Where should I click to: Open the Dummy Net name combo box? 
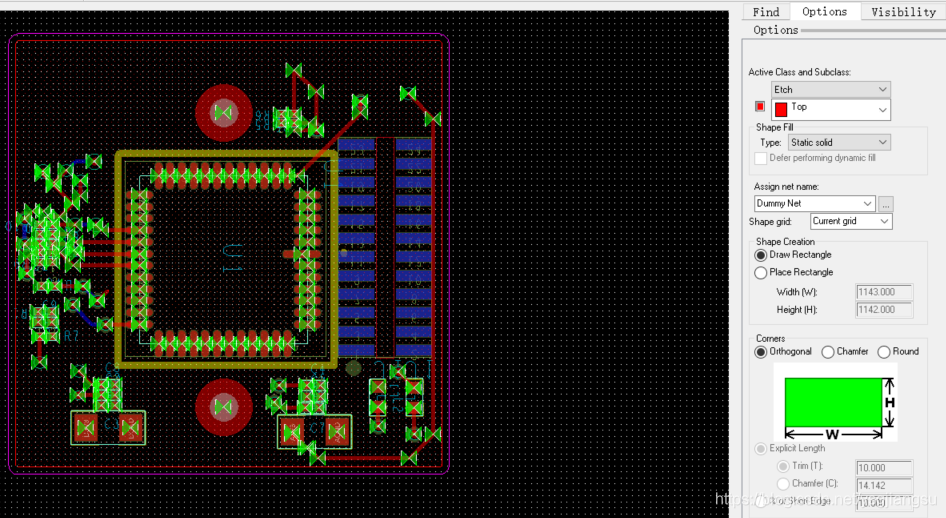point(813,204)
